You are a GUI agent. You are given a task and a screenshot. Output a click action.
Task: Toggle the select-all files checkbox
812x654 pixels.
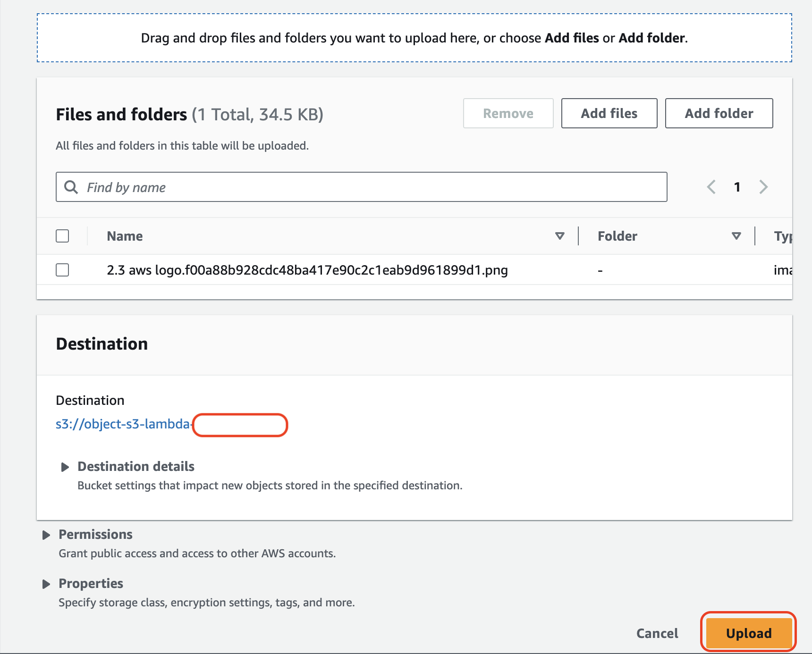click(62, 236)
